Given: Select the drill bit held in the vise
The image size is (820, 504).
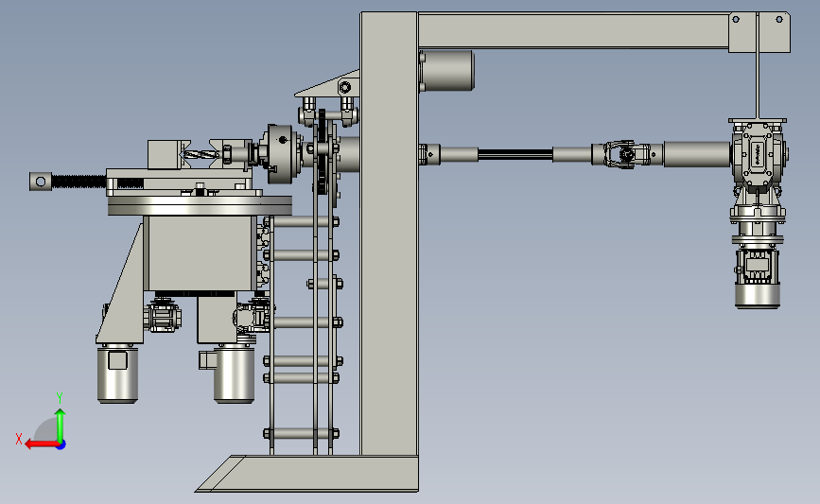Looking at the screenshot, I should 200,155.
